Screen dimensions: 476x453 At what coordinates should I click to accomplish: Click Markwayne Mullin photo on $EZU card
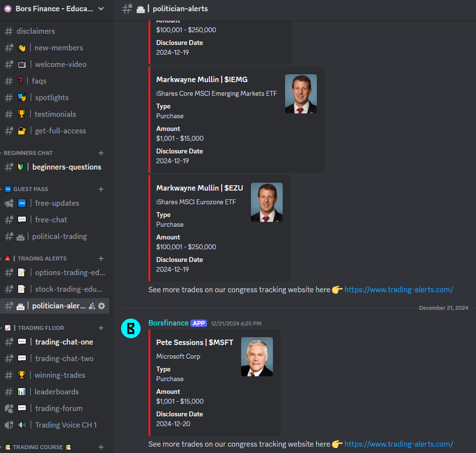click(x=267, y=202)
